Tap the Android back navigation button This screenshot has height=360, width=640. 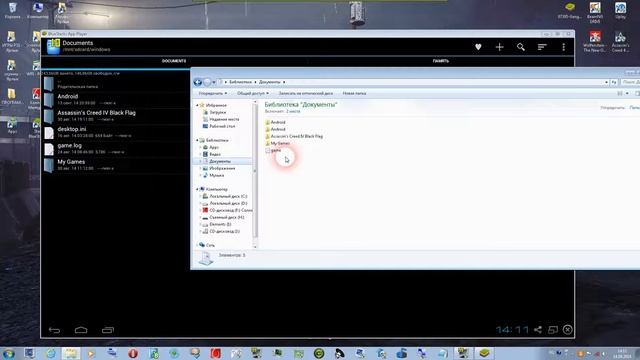(54, 330)
